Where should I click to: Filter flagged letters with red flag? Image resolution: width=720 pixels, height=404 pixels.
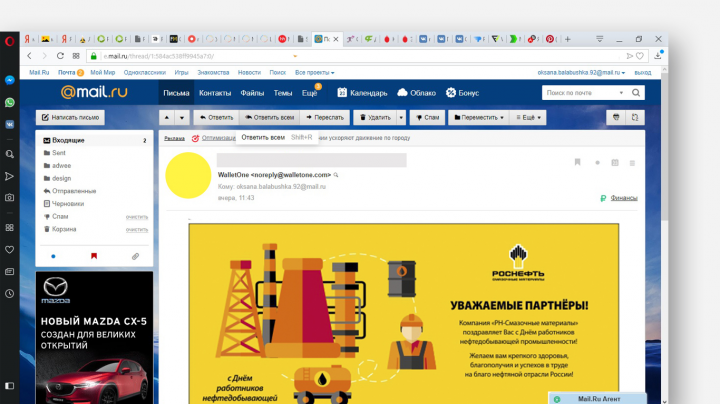pos(94,256)
